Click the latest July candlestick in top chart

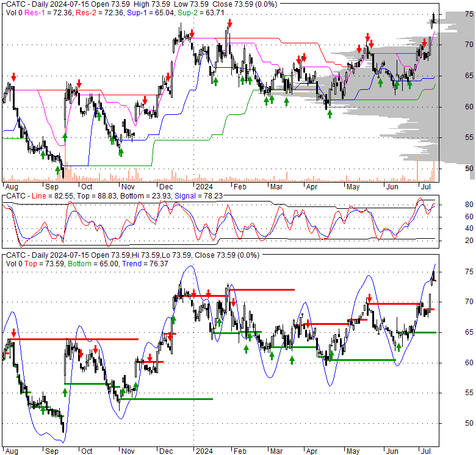click(433, 18)
